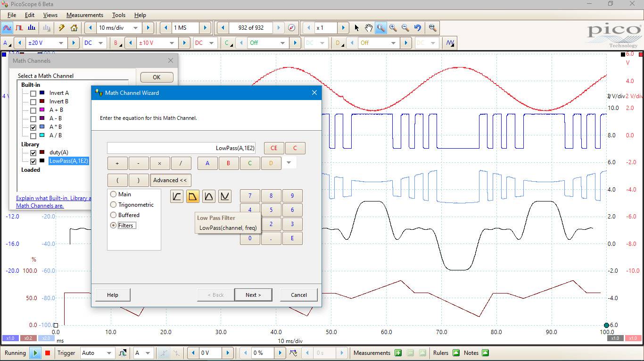Viewport: 644px width, 361px height.
Task: Click the zoom undo arrow icon
Action: 417,28
